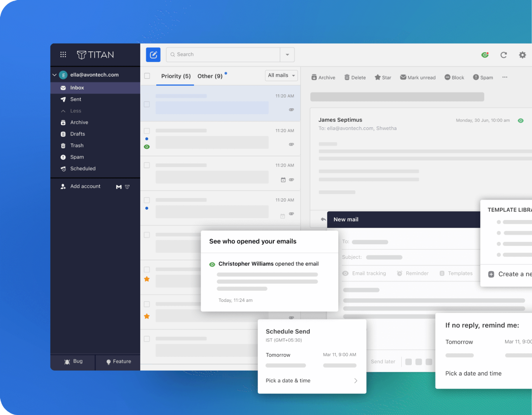
Task: Click the avatar for ella@avontech.com
Action: coord(63,75)
